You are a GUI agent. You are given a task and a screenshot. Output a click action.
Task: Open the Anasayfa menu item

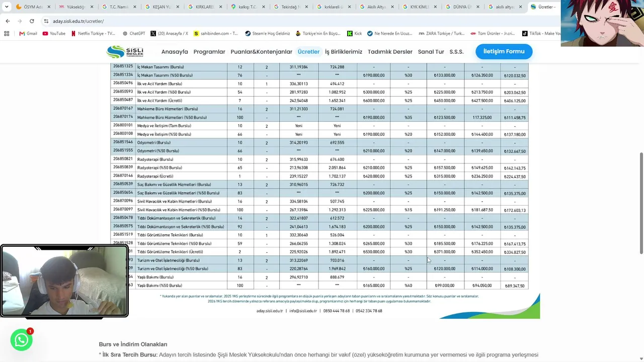point(175,52)
